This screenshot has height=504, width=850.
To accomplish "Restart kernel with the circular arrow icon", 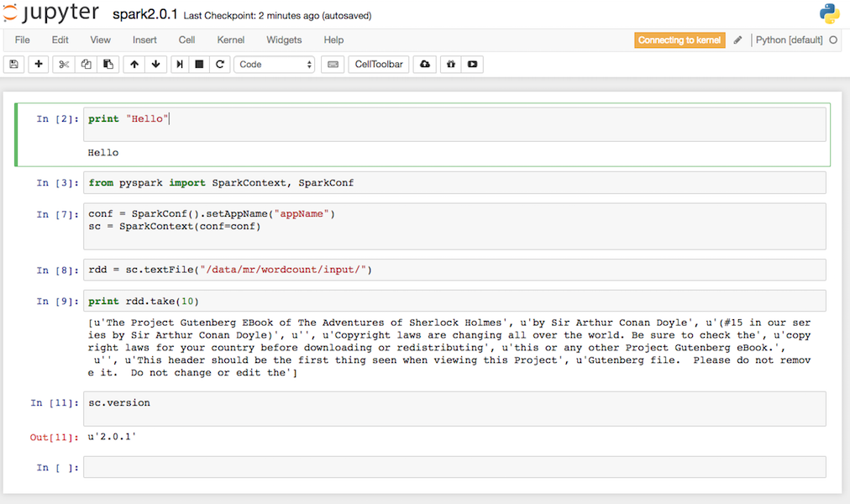I will 219,65.
